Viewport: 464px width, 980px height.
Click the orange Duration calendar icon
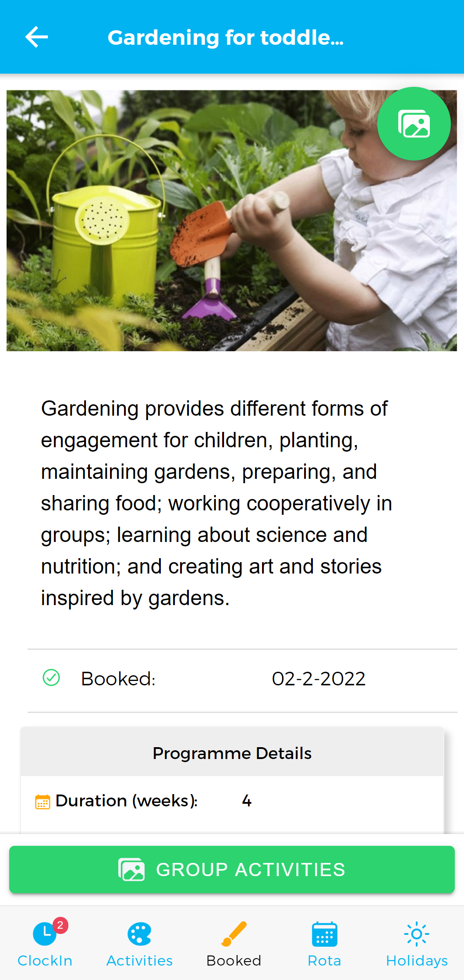pos(43,802)
